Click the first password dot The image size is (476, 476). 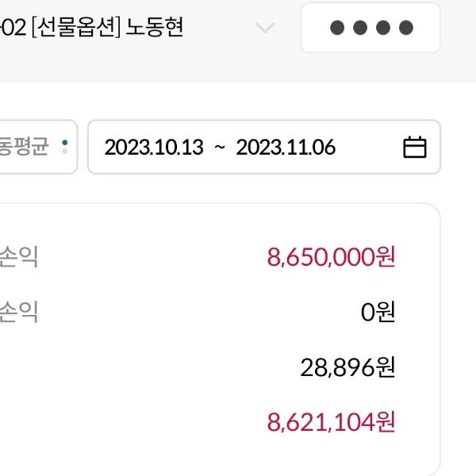[x=336, y=28]
